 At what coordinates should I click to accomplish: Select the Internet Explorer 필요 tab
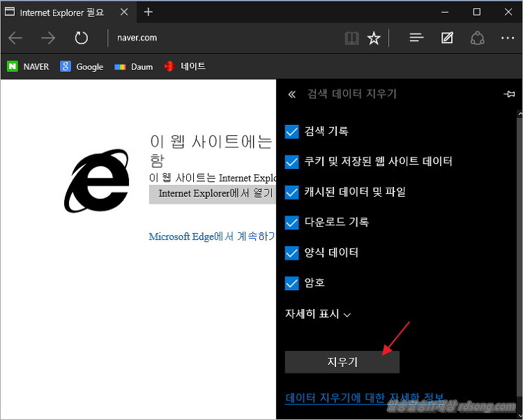click(x=63, y=13)
